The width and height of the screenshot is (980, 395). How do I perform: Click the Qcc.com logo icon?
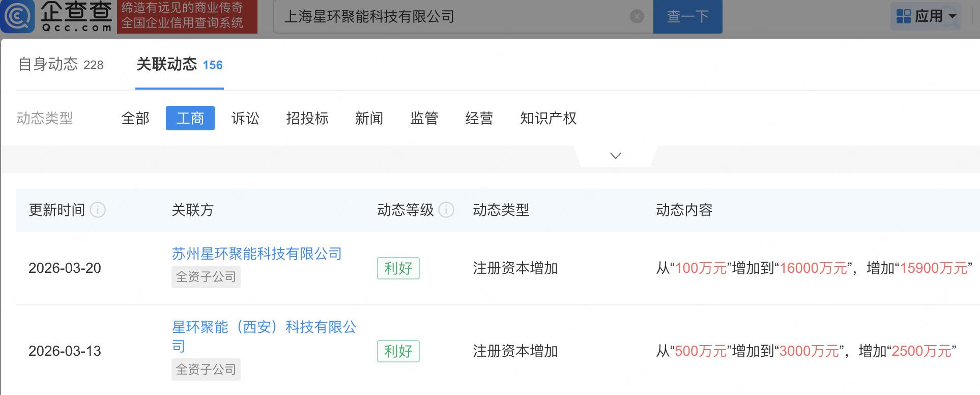[18, 16]
